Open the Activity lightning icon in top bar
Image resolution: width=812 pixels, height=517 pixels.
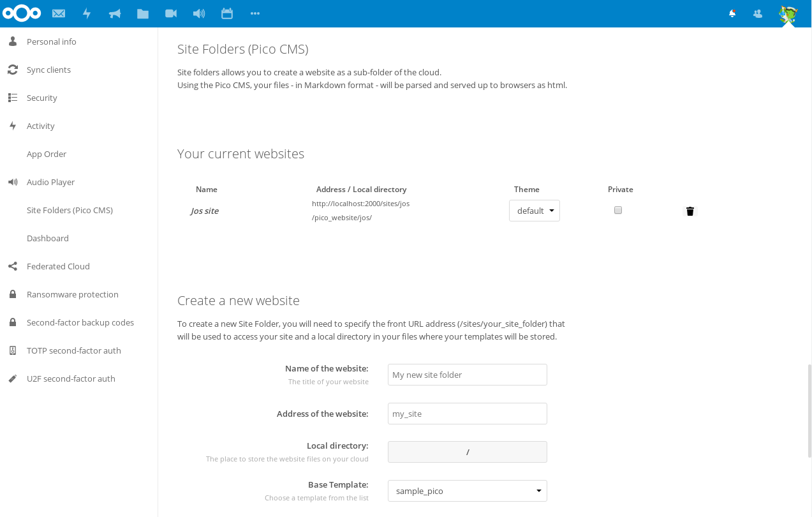click(87, 13)
